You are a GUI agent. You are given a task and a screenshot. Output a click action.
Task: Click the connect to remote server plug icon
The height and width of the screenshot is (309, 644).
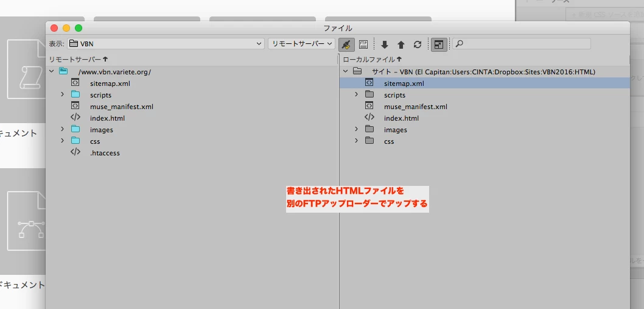[x=347, y=44]
